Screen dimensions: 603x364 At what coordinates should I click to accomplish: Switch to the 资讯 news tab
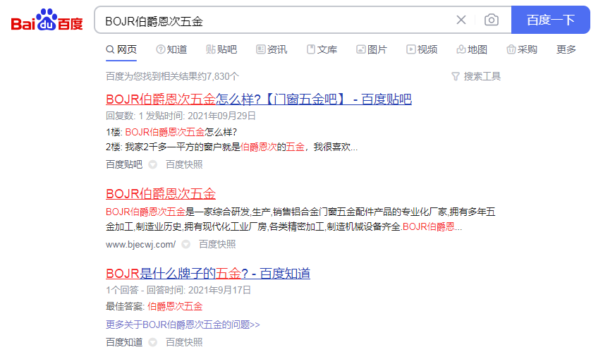click(272, 49)
